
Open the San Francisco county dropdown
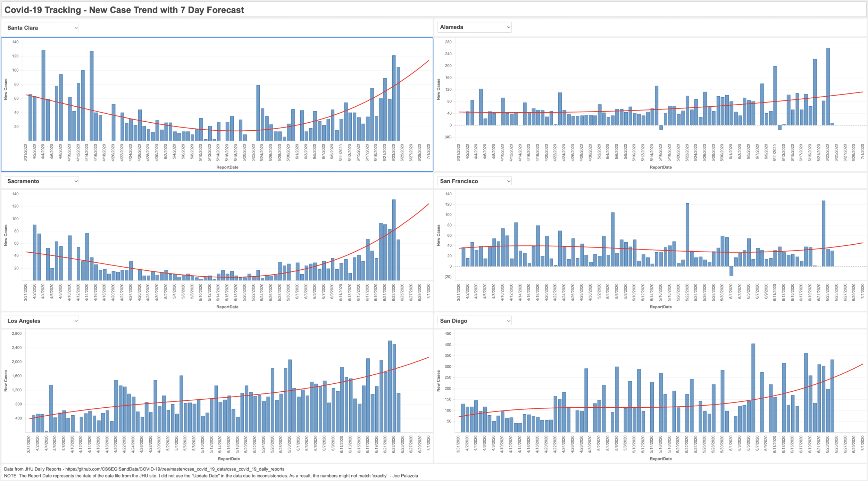(474, 181)
